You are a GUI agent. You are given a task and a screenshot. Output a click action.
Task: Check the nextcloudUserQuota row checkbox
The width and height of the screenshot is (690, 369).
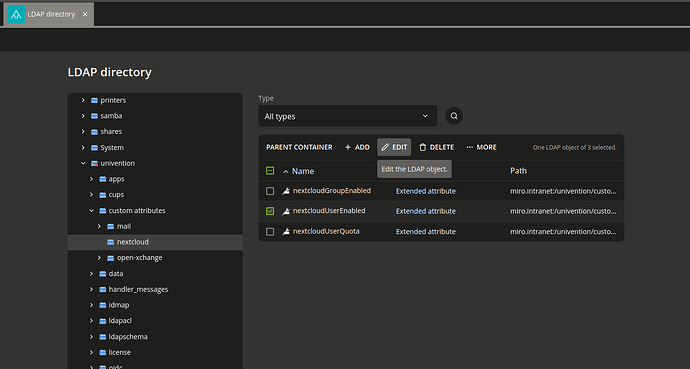270,231
